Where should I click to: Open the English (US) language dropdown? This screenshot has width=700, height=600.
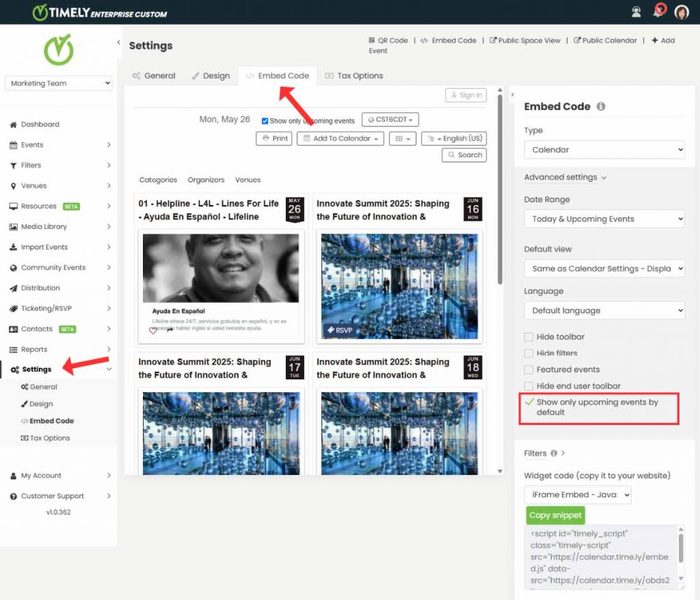(454, 139)
